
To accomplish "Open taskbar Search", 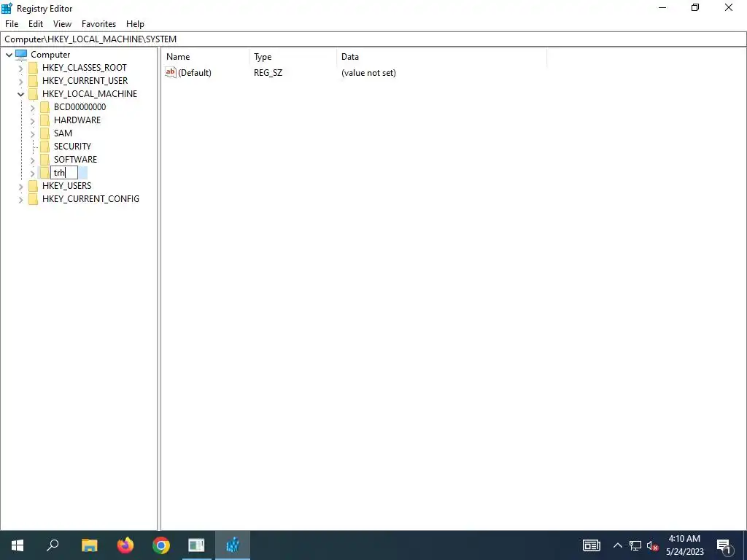I will (x=53, y=545).
